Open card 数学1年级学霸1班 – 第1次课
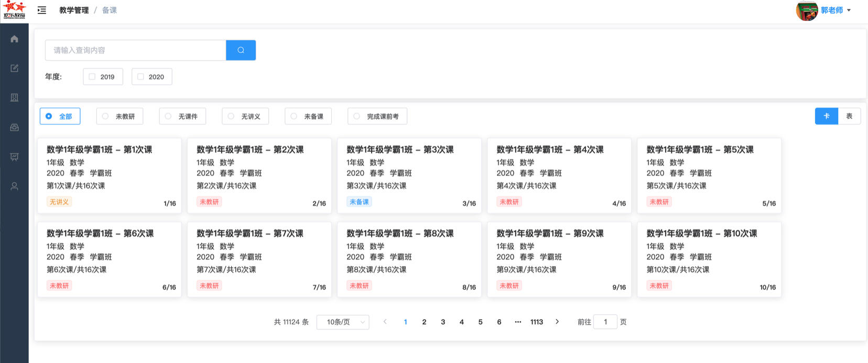Screen dimensions: 868x363 tap(110, 175)
